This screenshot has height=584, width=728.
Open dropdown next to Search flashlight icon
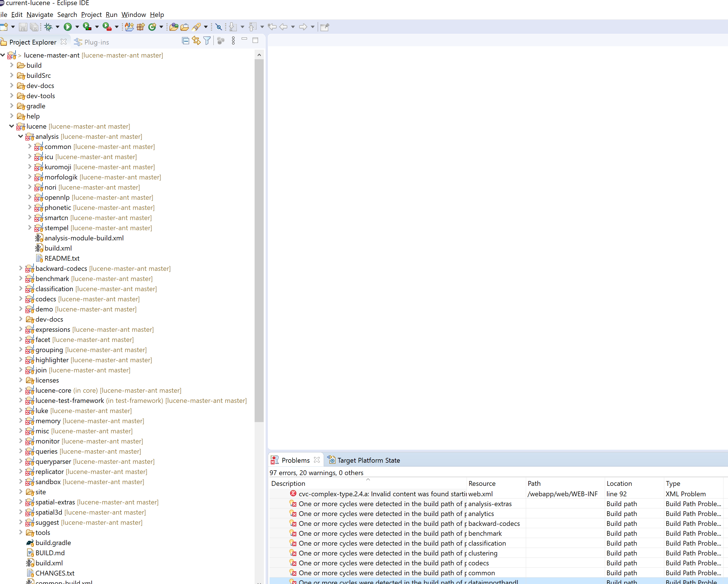[x=206, y=27]
